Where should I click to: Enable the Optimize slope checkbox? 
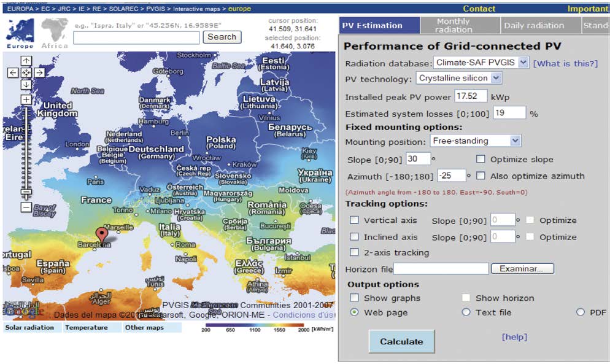tap(481, 160)
